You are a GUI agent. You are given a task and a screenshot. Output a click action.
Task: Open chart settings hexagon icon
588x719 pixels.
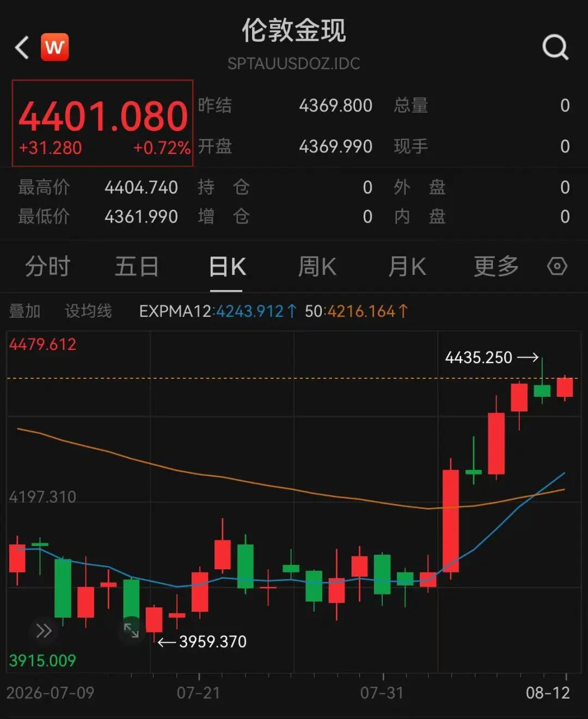pos(557,266)
